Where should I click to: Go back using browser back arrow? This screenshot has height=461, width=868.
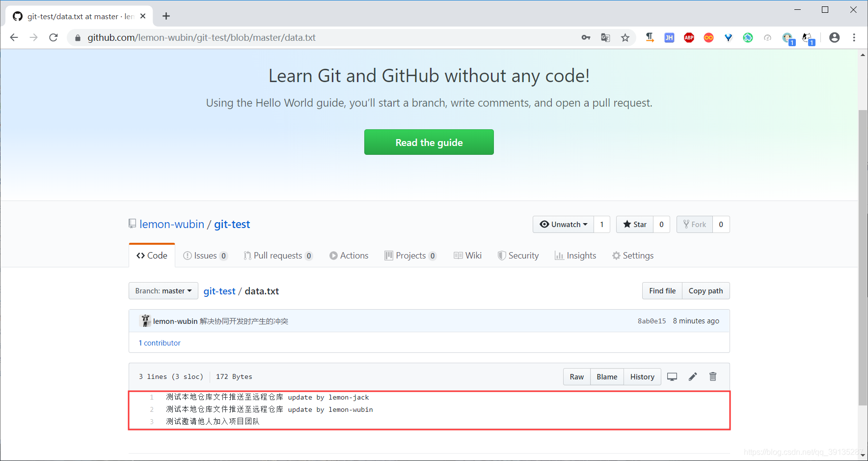click(x=14, y=37)
